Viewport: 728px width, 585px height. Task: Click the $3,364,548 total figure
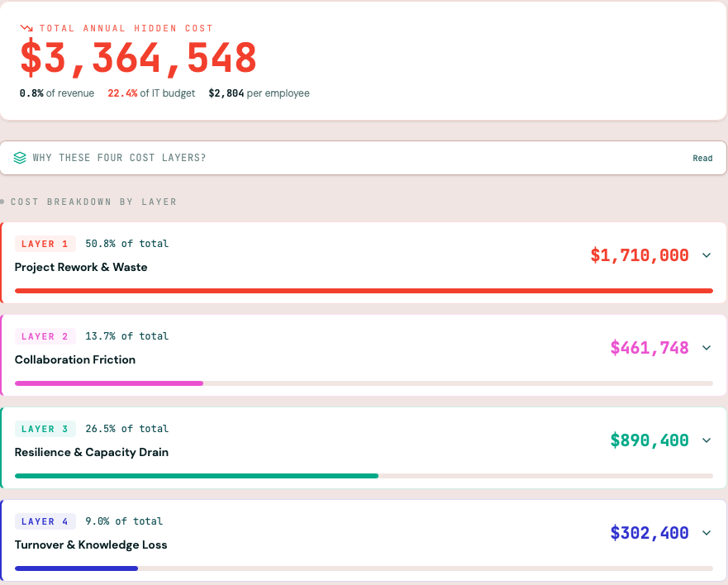click(x=136, y=59)
